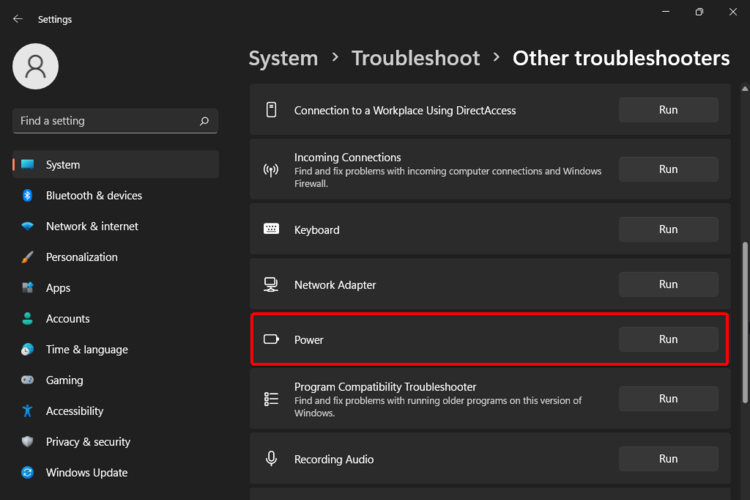The height and width of the screenshot is (500, 750).
Task: Select Accounts in the sidebar
Action: coord(68,319)
